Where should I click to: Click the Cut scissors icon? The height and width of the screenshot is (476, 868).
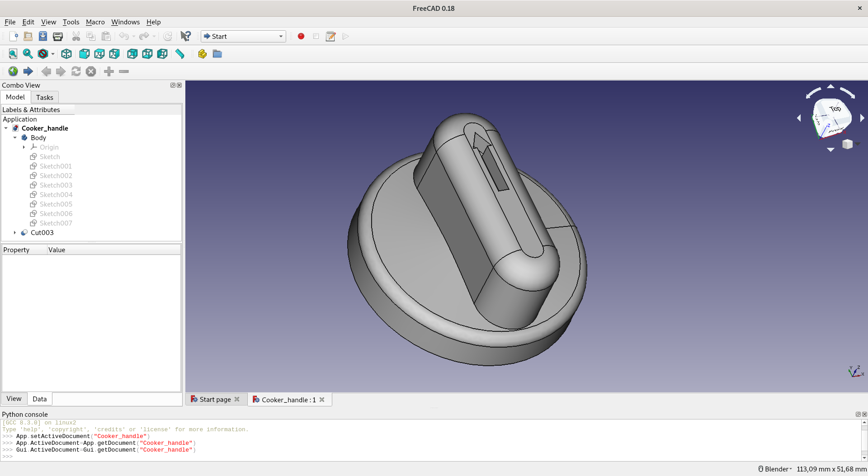[76, 37]
